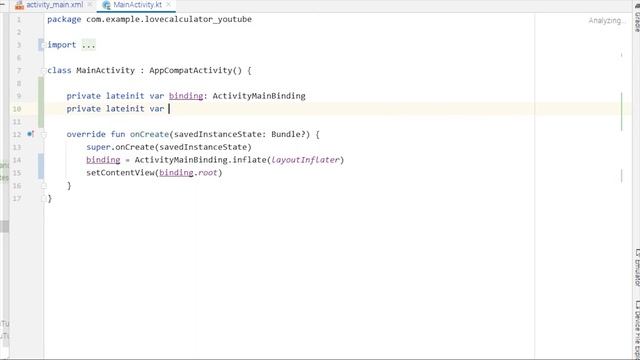The height and width of the screenshot is (360, 640).
Task: Click the fold end marker on line 17
Action: (x=44, y=199)
